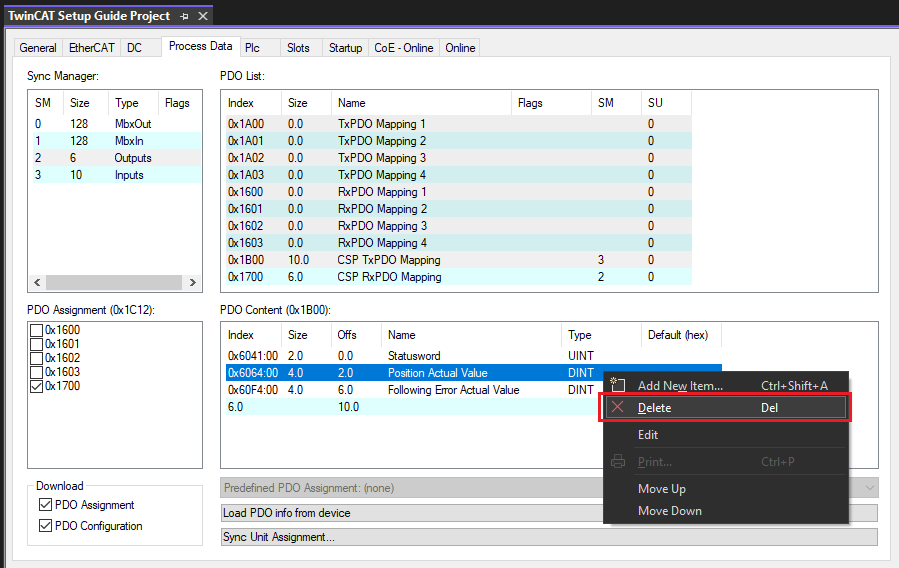Switch to the General tab

coord(38,48)
